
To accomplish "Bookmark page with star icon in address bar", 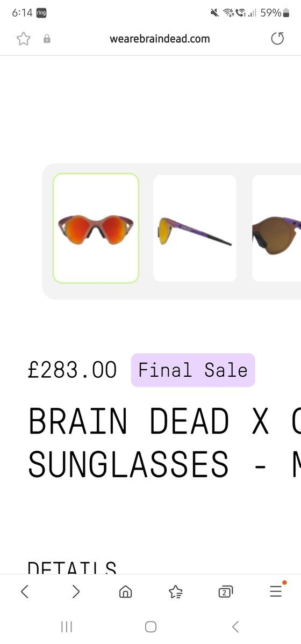I will coord(23,39).
